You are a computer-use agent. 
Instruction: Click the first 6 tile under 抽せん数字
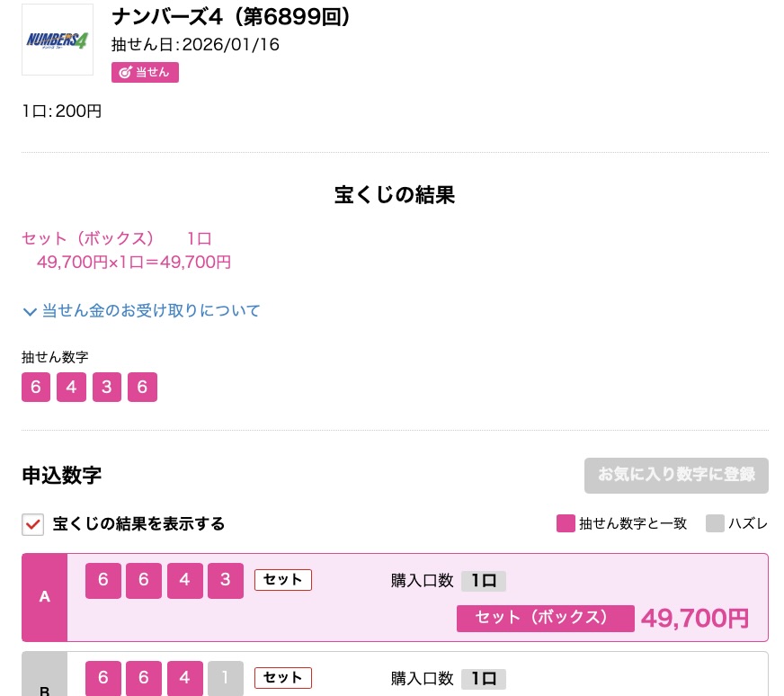(x=36, y=388)
